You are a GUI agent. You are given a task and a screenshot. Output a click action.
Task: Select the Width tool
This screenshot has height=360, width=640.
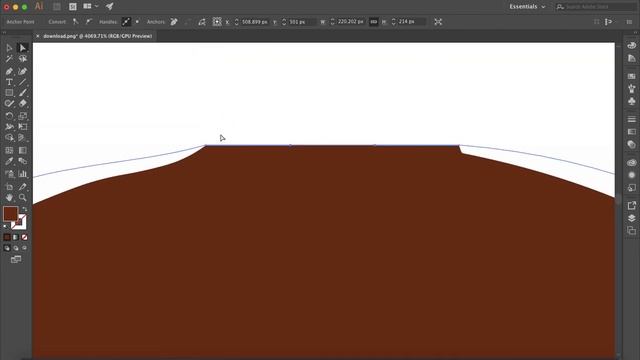click(9, 127)
